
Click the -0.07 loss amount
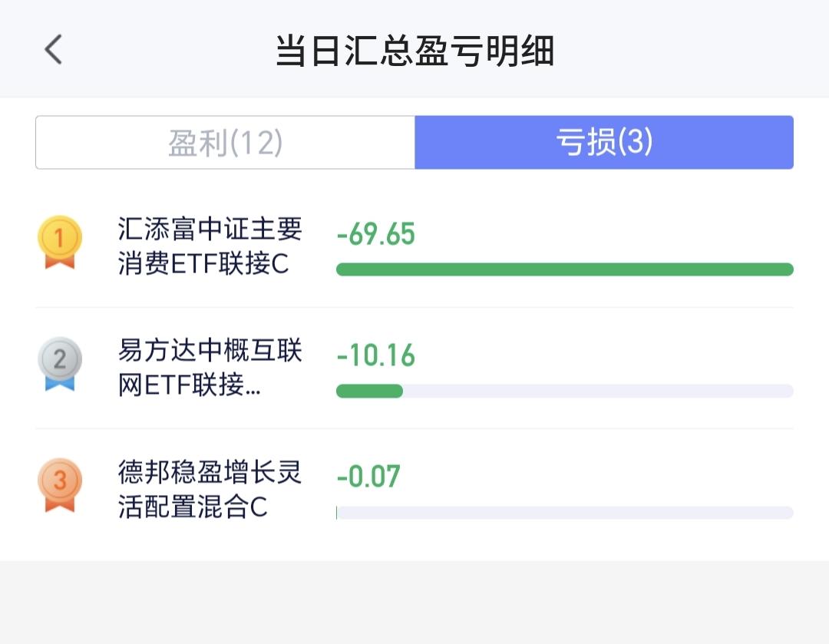point(368,477)
